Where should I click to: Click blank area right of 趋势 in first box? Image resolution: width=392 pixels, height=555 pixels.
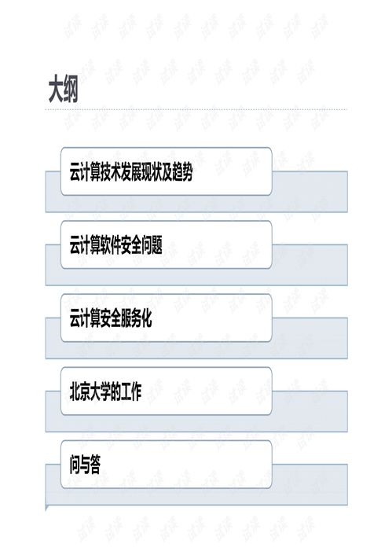(x=232, y=172)
